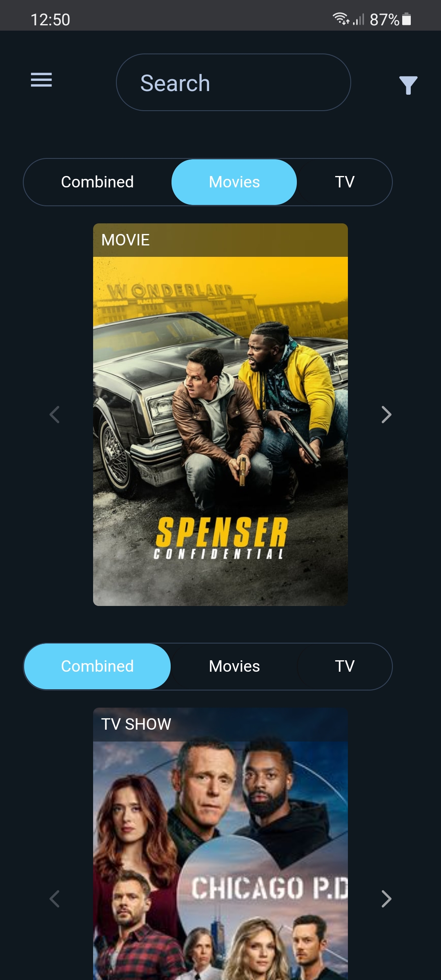
Task: Open the filter funnel icon
Action: 408,85
